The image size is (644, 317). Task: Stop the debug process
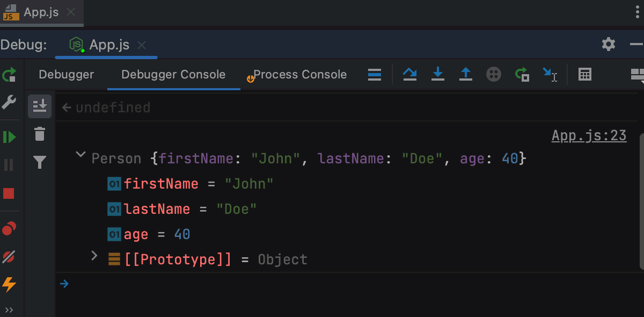point(9,193)
